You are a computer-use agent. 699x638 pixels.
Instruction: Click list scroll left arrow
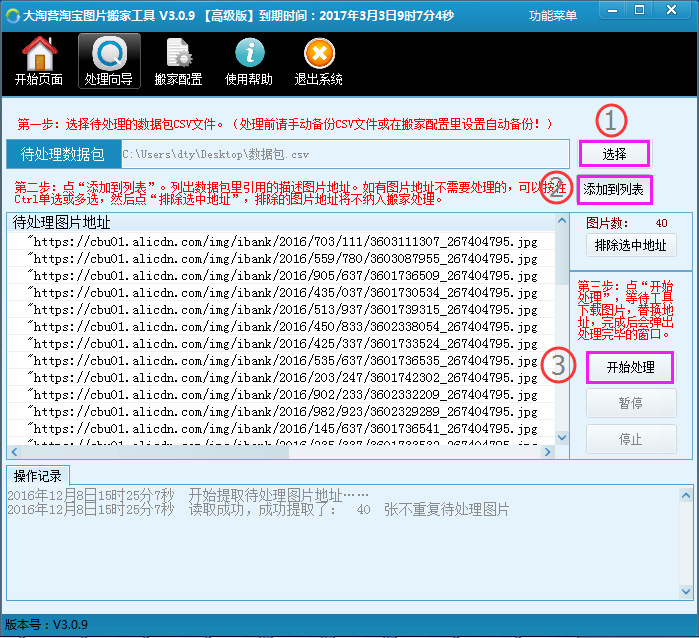pos(14,452)
